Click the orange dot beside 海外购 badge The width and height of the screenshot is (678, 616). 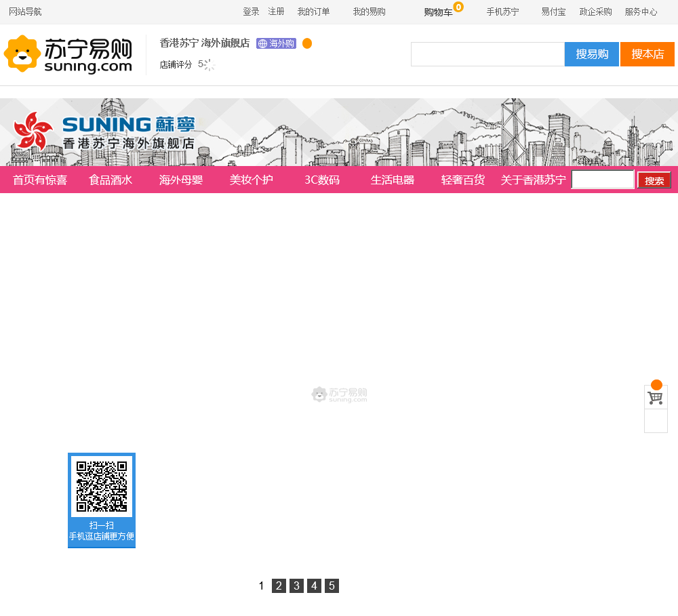pos(307,43)
